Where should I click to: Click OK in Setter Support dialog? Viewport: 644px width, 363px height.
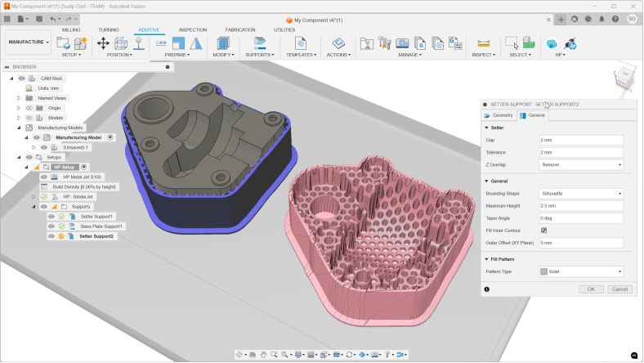591,289
